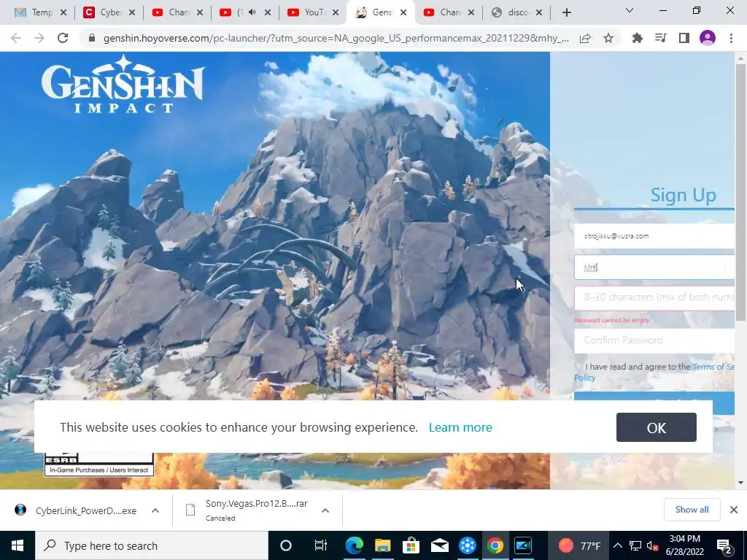
Task: Switch to the YouTube tab playing audio
Action: [x=245, y=12]
